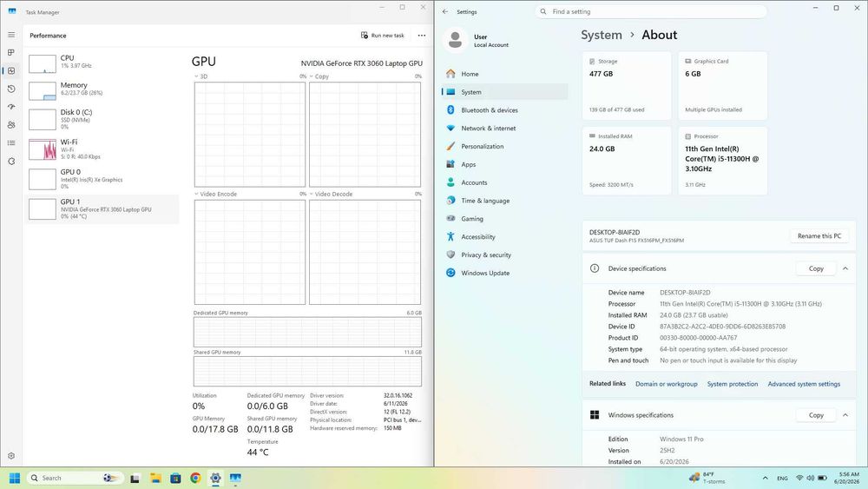Open Windows Update settings
868x489 pixels.
pos(505,273)
